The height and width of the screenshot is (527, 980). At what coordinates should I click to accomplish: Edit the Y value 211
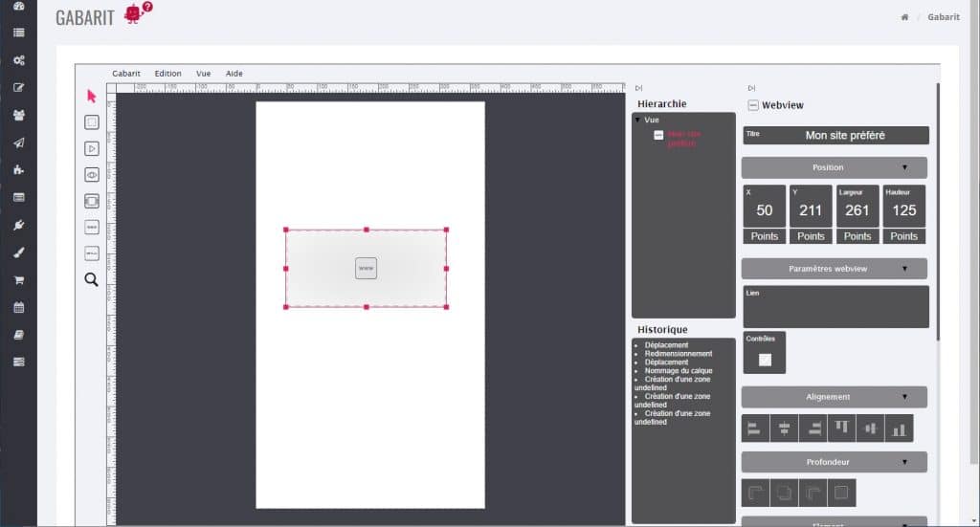click(811, 206)
